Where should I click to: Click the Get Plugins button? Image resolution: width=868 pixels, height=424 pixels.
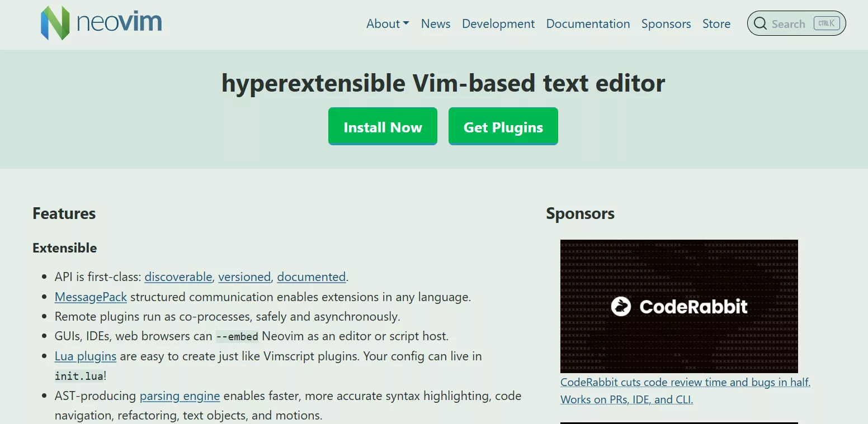point(503,126)
